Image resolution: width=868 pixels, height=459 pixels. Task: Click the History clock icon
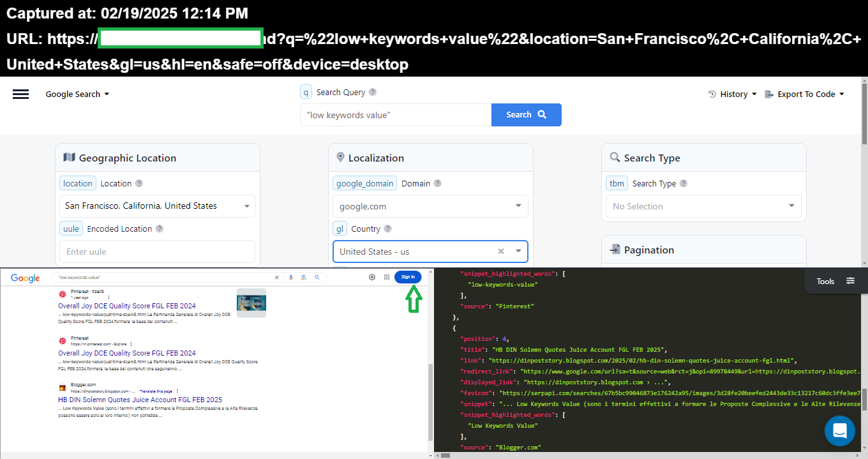712,94
